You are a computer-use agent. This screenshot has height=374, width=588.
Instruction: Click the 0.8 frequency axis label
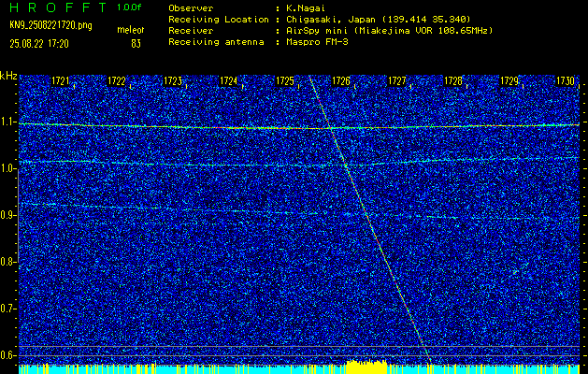point(7,262)
